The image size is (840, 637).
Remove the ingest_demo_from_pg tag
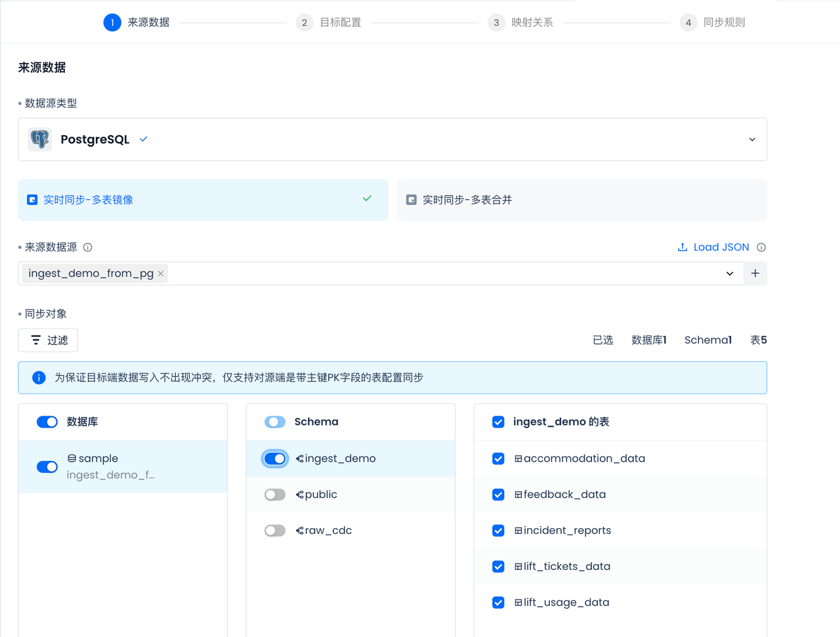[x=161, y=274]
